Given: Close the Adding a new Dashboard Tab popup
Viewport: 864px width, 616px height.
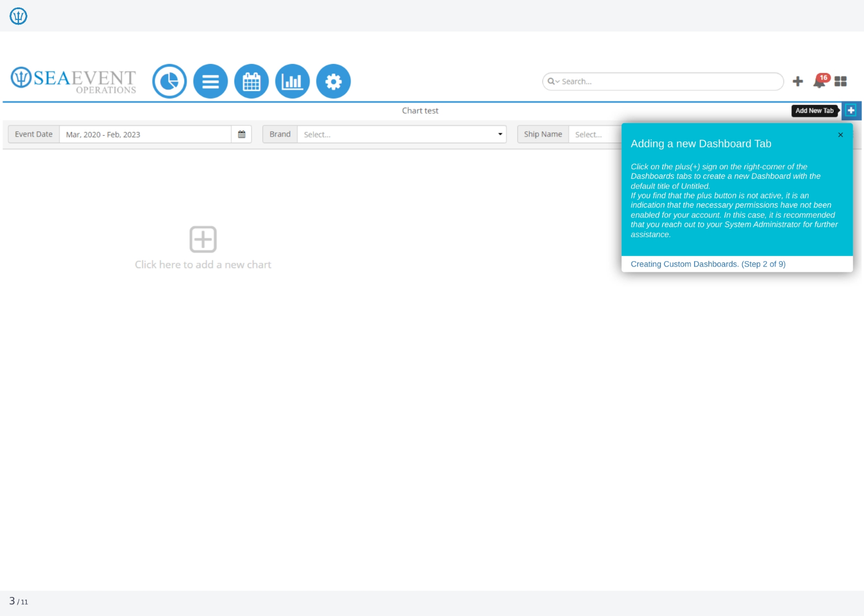Looking at the screenshot, I should click(x=841, y=135).
